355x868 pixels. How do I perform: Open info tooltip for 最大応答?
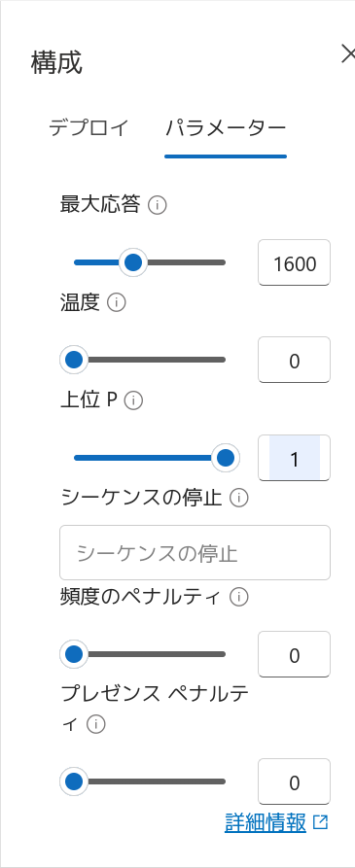(158, 206)
